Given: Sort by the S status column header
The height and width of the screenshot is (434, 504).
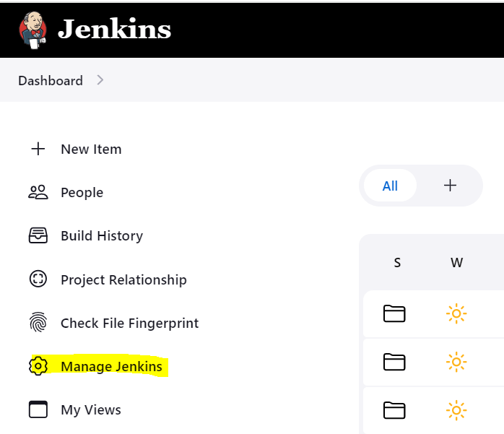Looking at the screenshot, I should tap(397, 263).
